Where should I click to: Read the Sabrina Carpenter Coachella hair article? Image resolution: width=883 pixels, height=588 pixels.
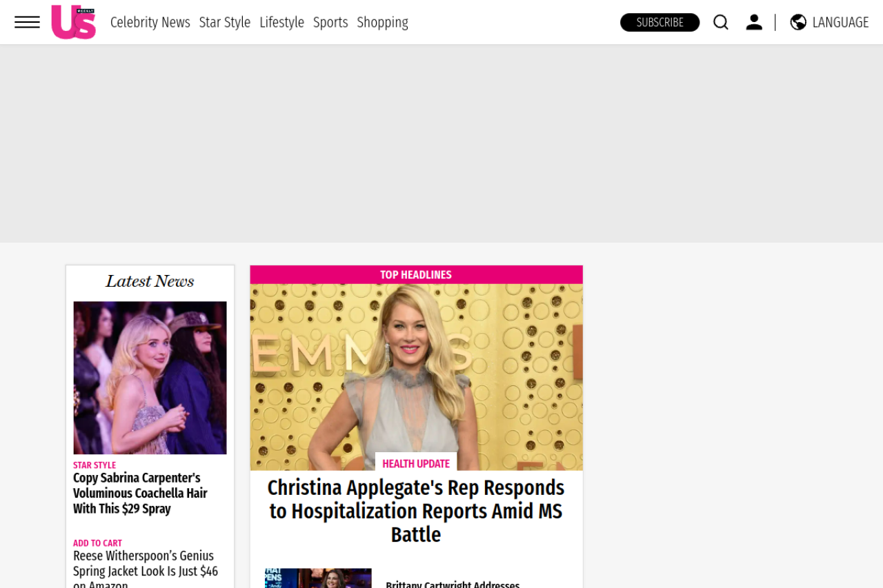point(141,494)
